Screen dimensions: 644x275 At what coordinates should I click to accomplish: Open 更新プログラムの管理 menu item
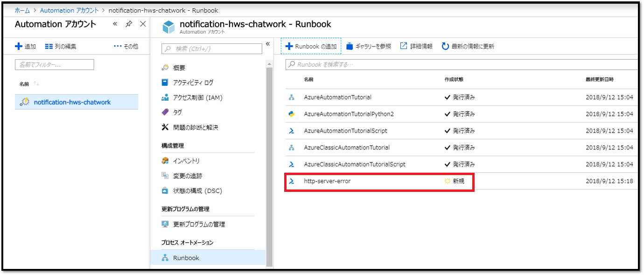tap(199, 225)
